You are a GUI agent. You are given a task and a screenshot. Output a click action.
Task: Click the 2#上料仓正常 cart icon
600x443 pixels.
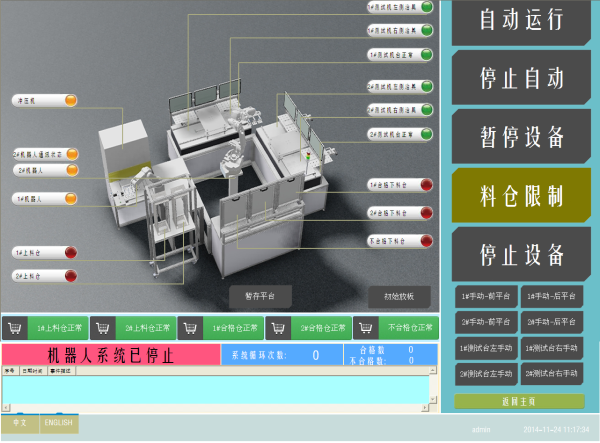[x=103, y=328]
